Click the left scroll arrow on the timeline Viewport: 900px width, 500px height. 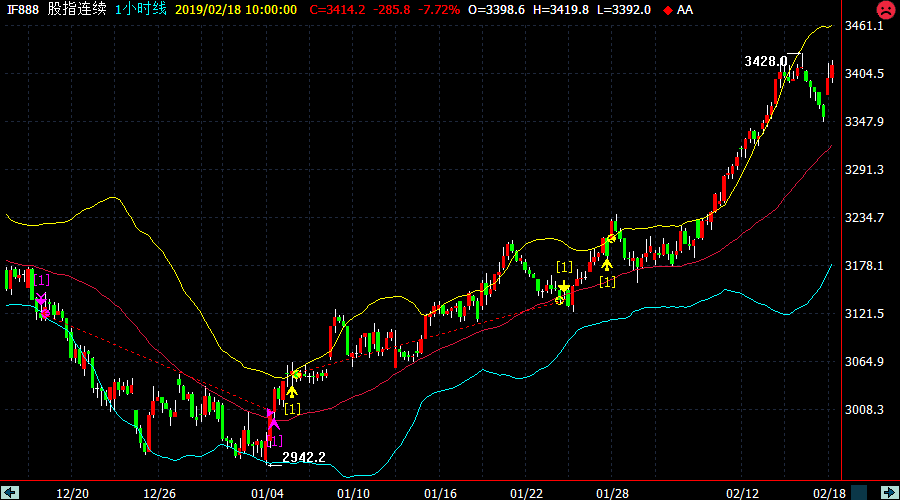pyautogui.click(x=12, y=491)
